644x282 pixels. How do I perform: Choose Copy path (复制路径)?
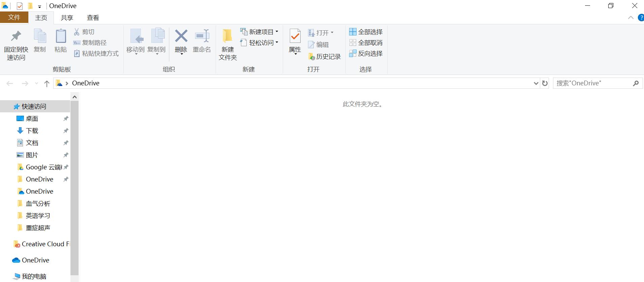[90, 43]
